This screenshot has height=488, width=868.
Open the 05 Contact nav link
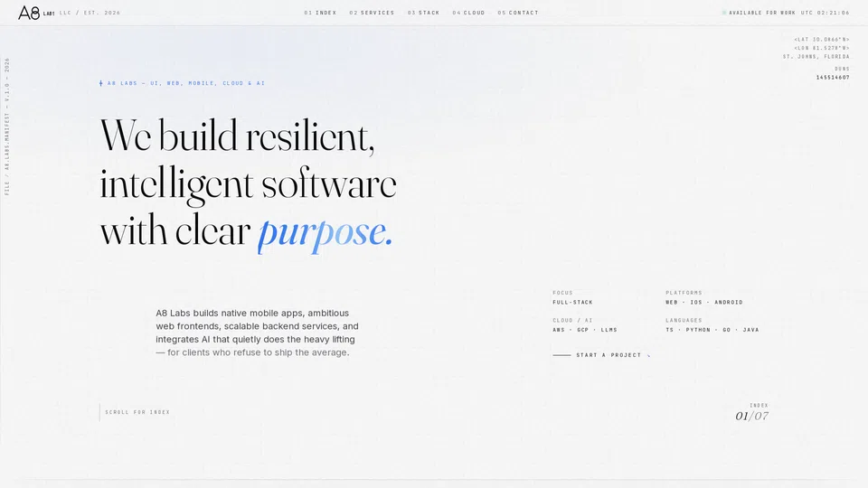point(517,13)
